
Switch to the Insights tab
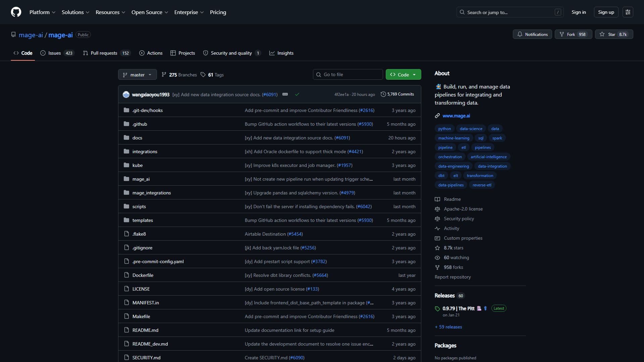tap(281, 53)
